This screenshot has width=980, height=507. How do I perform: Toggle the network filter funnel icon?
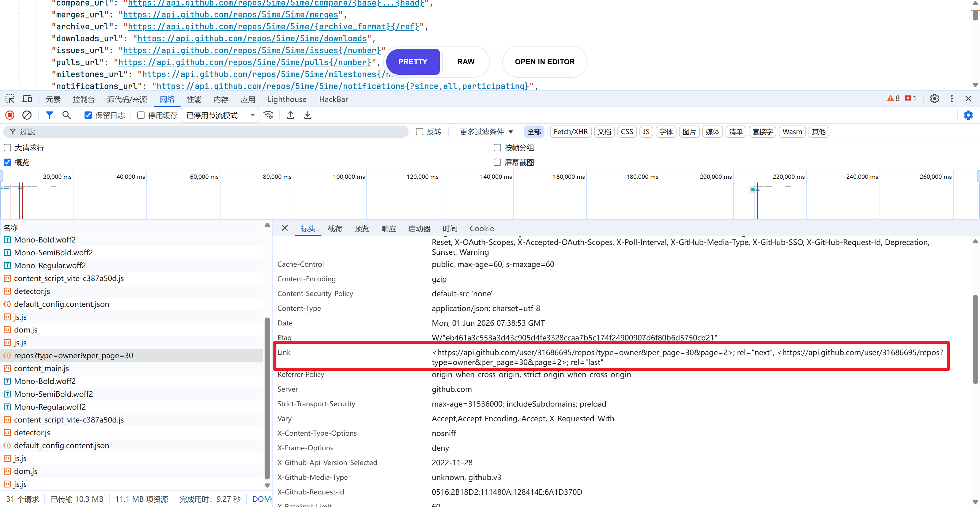(49, 115)
